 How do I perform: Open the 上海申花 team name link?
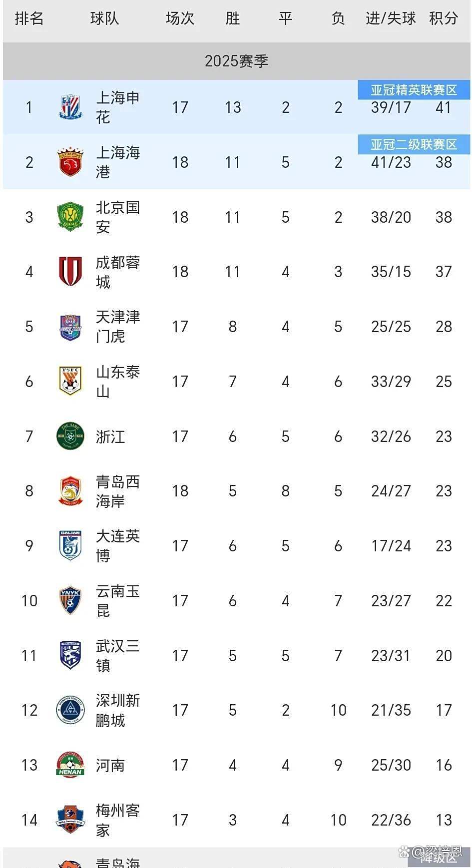(x=117, y=107)
